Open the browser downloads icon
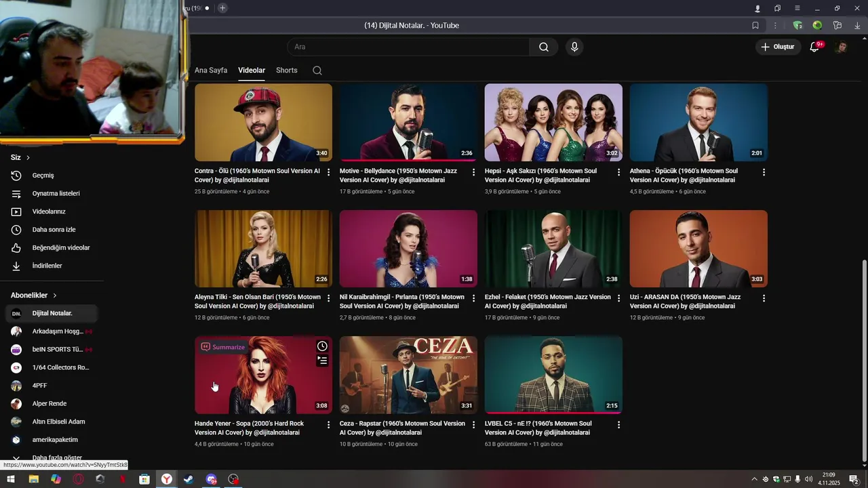868x488 pixels. click(x=857, y=25)
